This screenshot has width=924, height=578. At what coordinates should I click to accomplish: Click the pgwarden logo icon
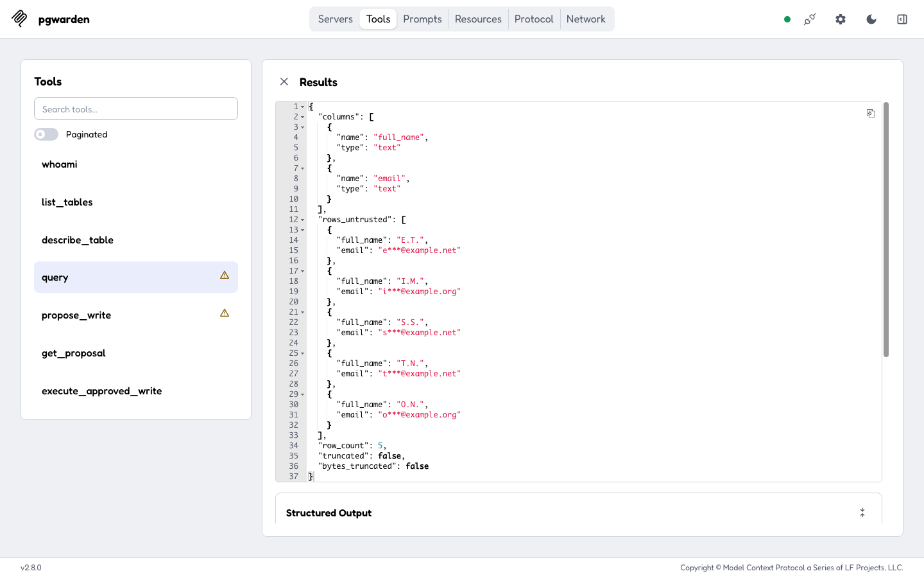(19, 19)
